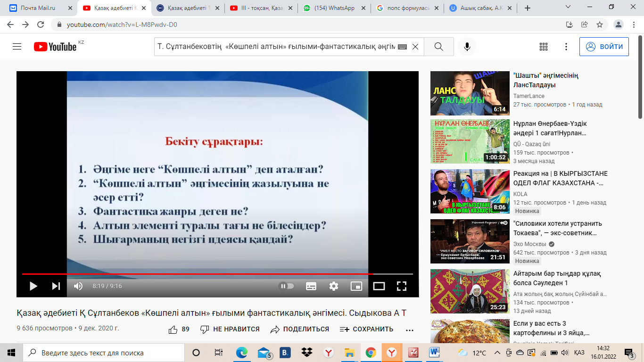Start voice search with the microphone

coord(467,47)
